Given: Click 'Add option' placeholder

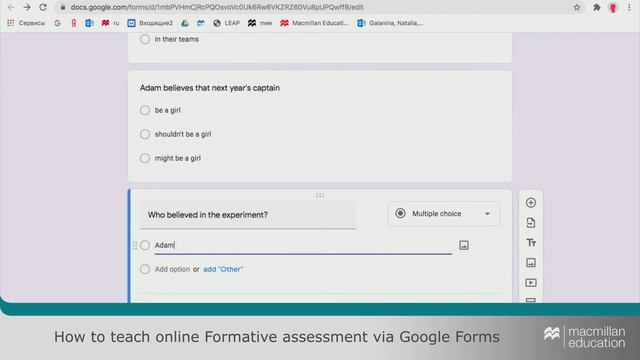Looking at the screenshot, I should [172, 269].
